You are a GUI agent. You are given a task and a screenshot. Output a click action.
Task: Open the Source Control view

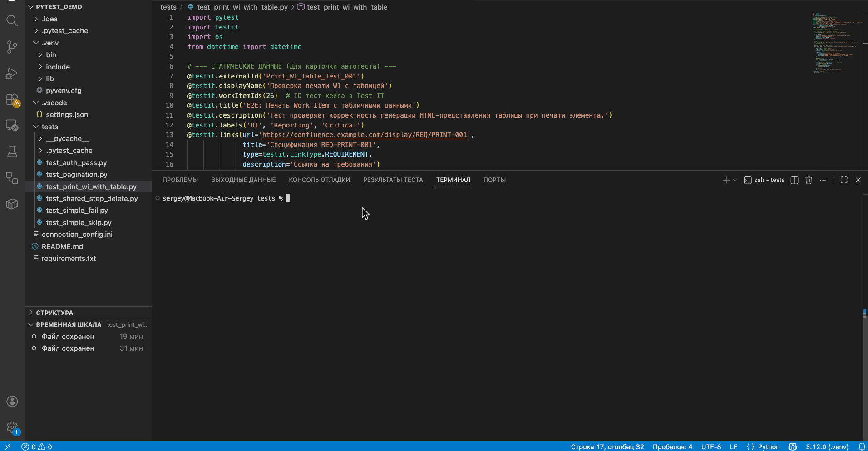(12, 47)
